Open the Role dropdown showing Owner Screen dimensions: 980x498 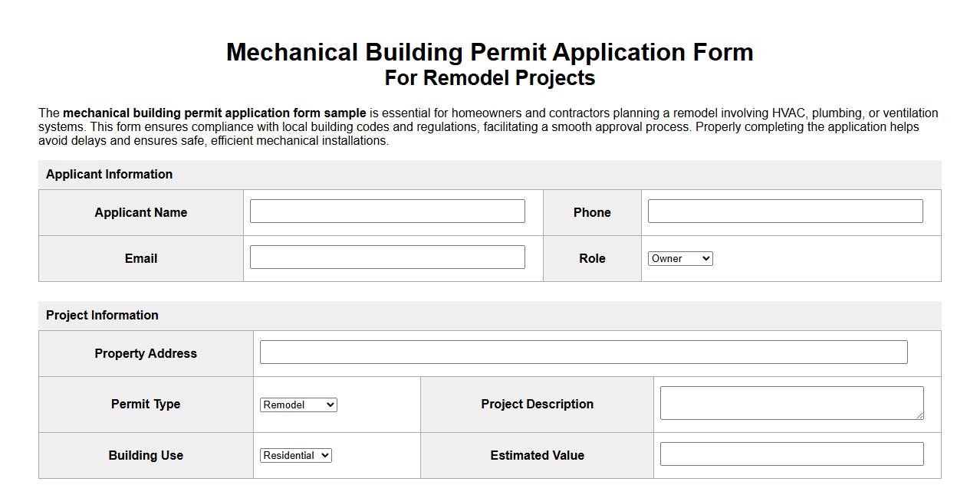(679, 258)
